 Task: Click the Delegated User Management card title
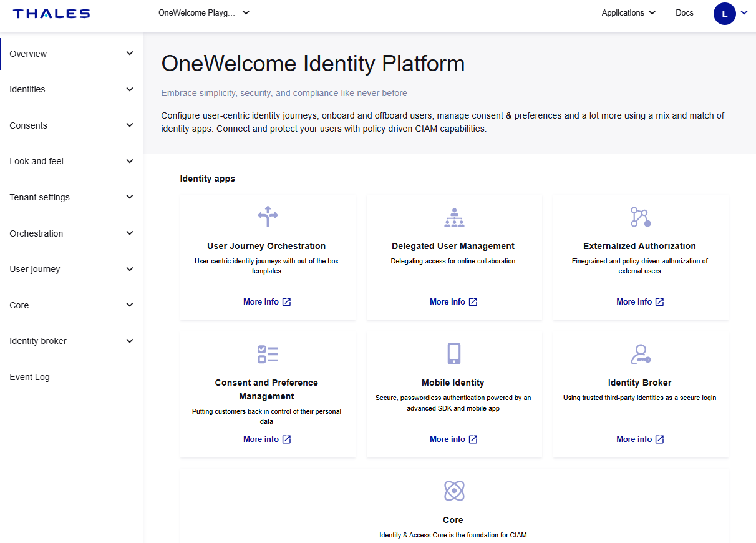[453, 246]
